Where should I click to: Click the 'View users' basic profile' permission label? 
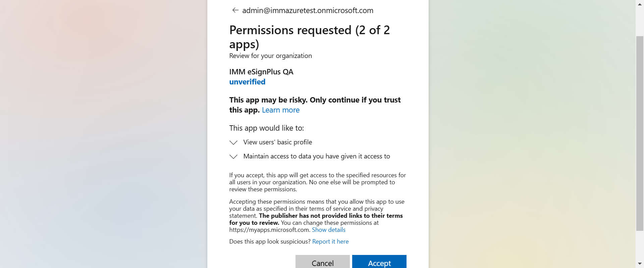click(x=277, y=142)
